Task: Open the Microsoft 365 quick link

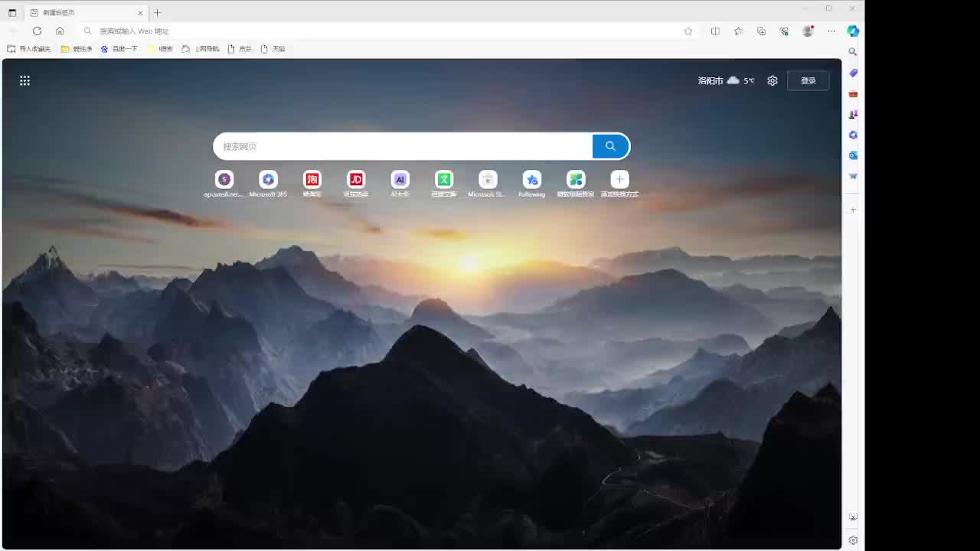Action: (x=268, y=180)
